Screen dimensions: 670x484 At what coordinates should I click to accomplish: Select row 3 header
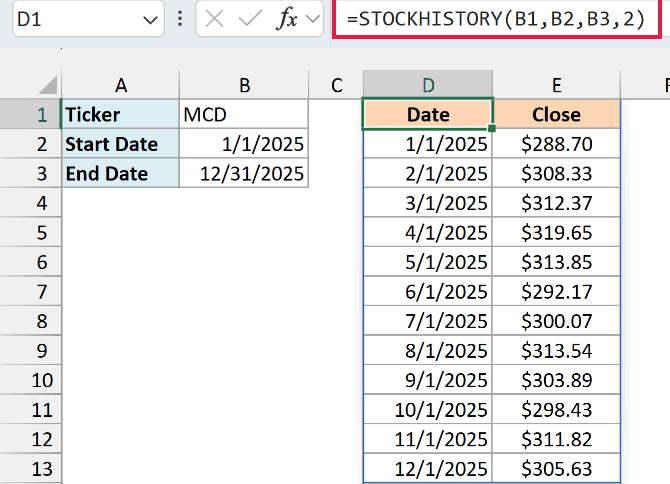click(31, 173)
